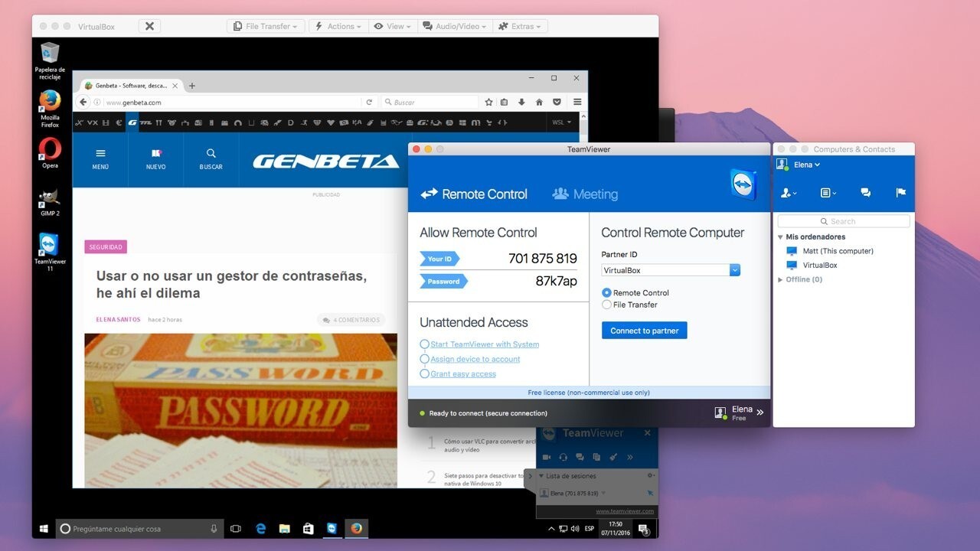Open the Add contact icon in Computers & Contacts
Screen dimensions: 980x551
[x=786, y=193]
